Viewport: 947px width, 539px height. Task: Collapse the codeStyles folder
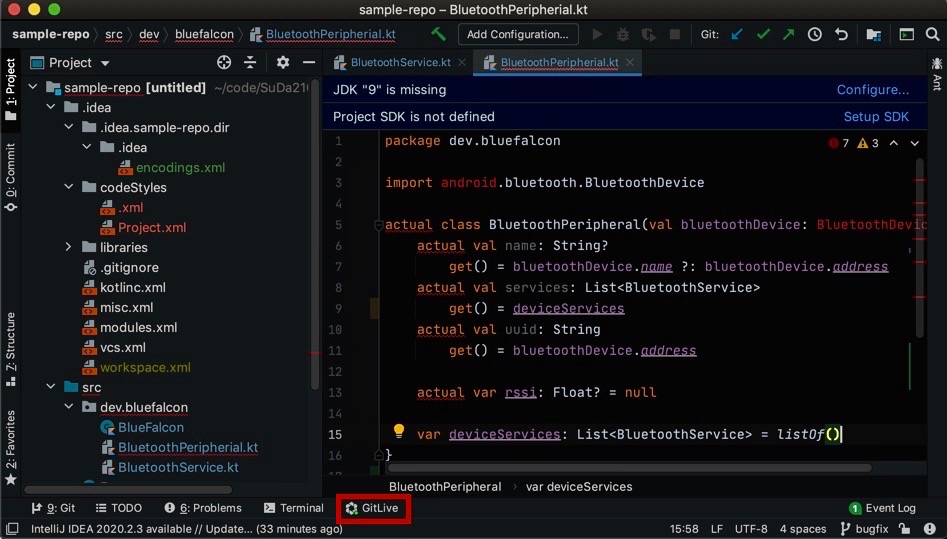point(69,187)
